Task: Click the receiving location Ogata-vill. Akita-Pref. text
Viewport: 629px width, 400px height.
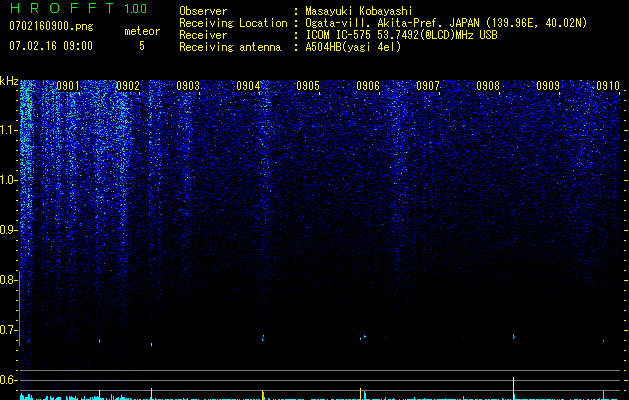Action: coord(375,23)
